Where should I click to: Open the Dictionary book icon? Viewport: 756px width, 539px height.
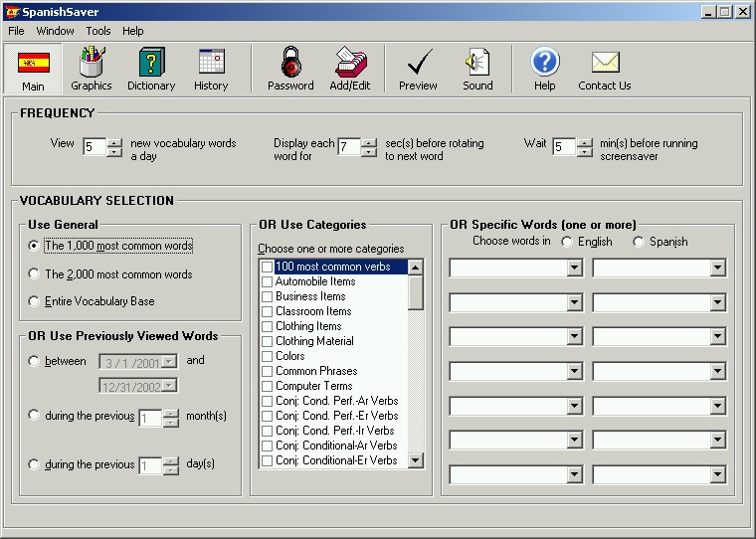(151, 69)
